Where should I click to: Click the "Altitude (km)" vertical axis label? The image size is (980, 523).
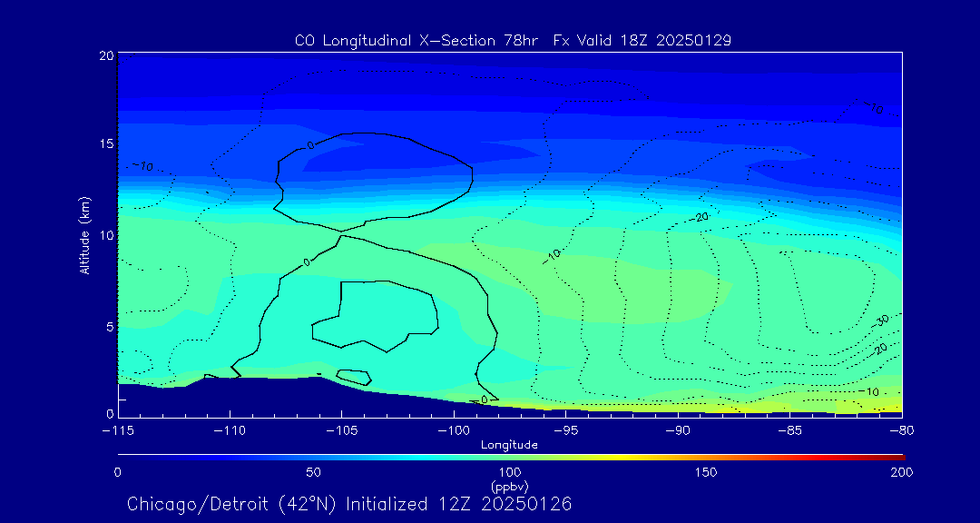coord(83,234)
